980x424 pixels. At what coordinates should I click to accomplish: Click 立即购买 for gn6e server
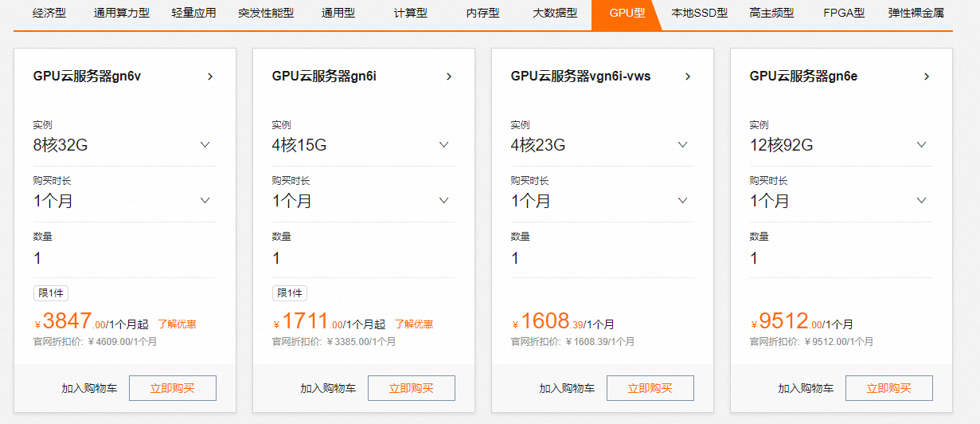(889, 388)
